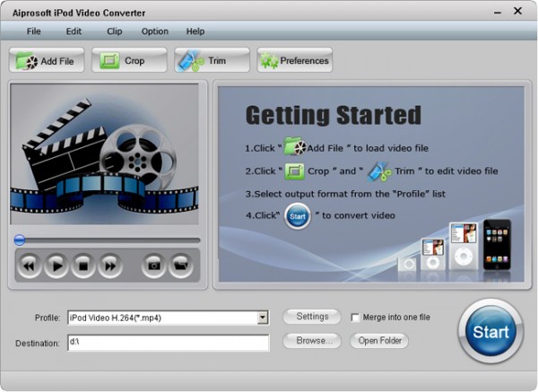Click the preview seek slider handle
538x392 pixels.
(20, 240)
